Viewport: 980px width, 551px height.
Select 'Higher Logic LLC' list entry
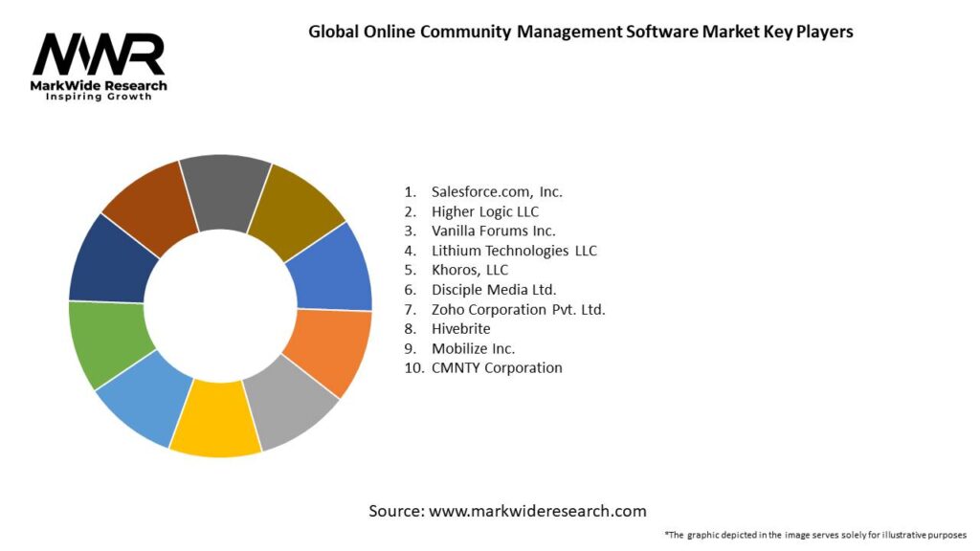(x=485, y=211)
